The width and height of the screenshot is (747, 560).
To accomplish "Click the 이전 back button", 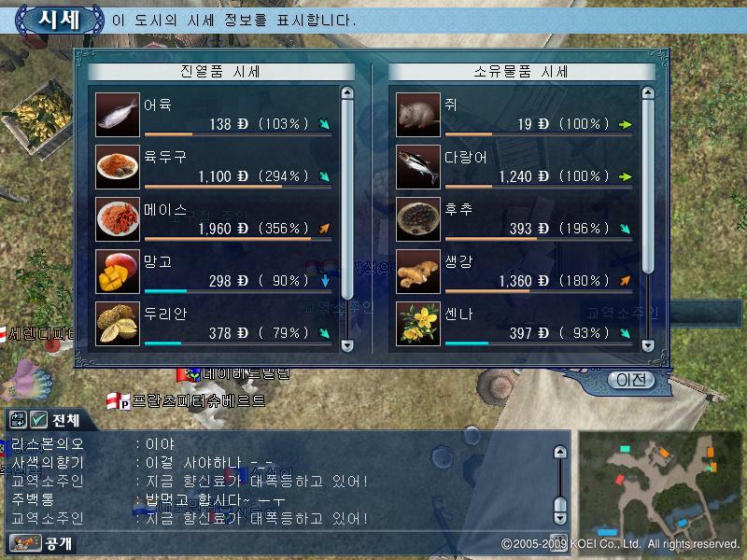I will [x=631, y=380].
